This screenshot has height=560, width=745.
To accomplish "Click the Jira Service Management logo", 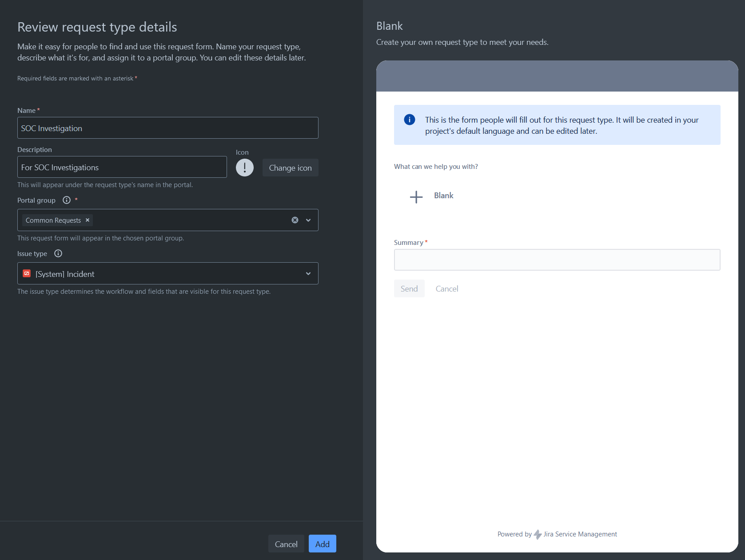I will (538, 534).
